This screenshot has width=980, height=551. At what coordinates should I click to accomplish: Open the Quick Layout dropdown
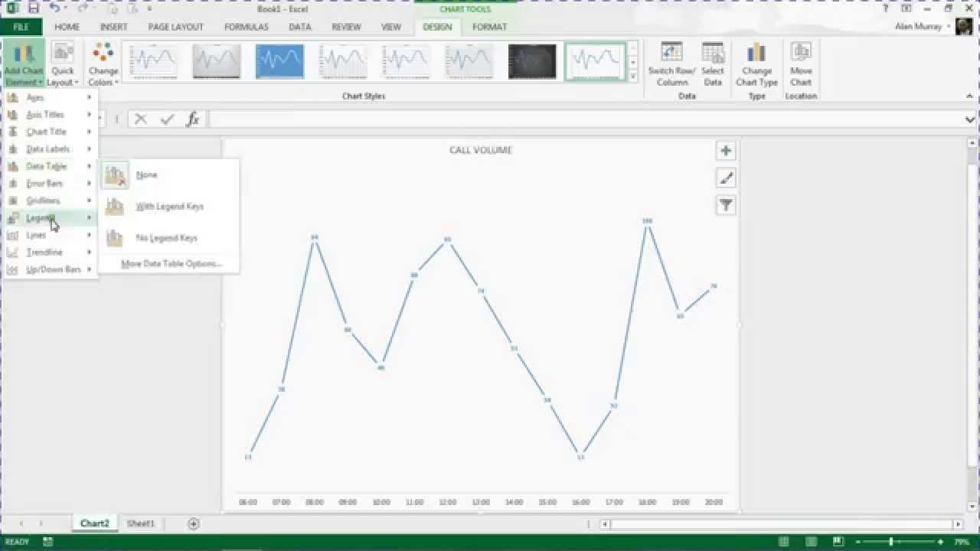pyautogui.click(x=63, y=64)
